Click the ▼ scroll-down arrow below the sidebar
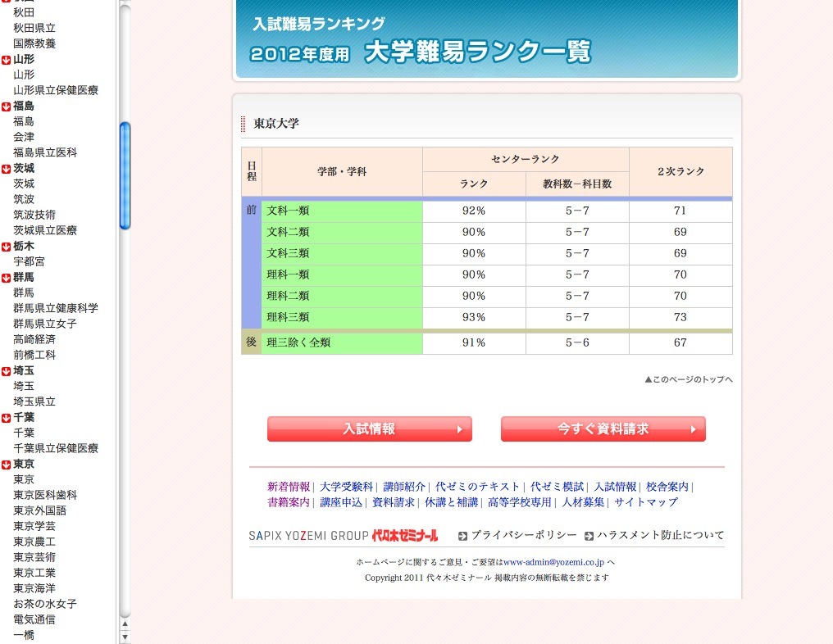The image size is (833, 644). (123, 636)
